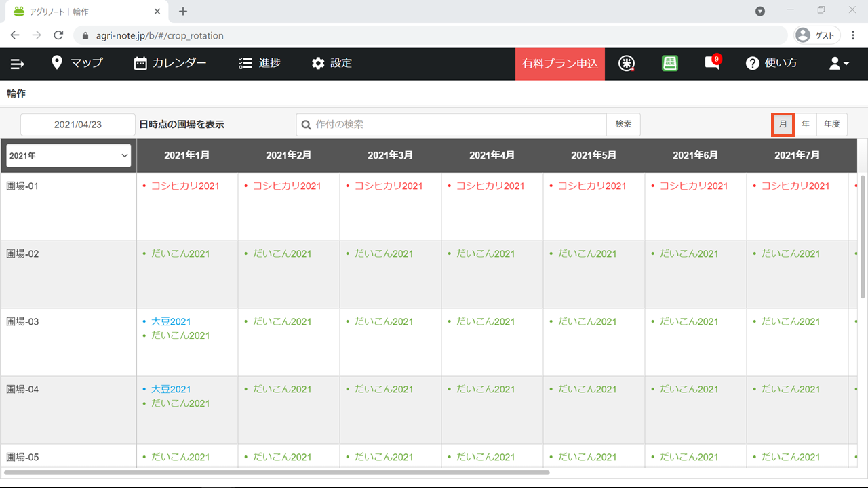Open the Chrome profile ゲスト menu
Viewport: 868px width, 488px height.
point(816,35)
